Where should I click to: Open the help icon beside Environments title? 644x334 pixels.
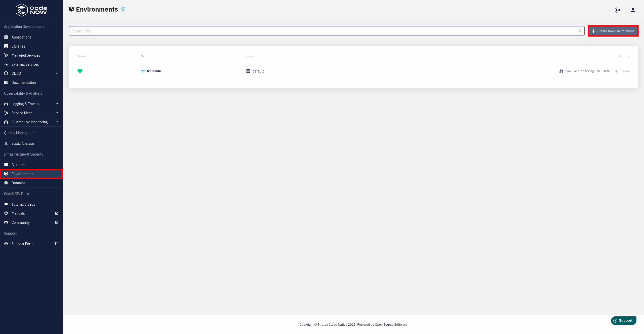(123, 9)
